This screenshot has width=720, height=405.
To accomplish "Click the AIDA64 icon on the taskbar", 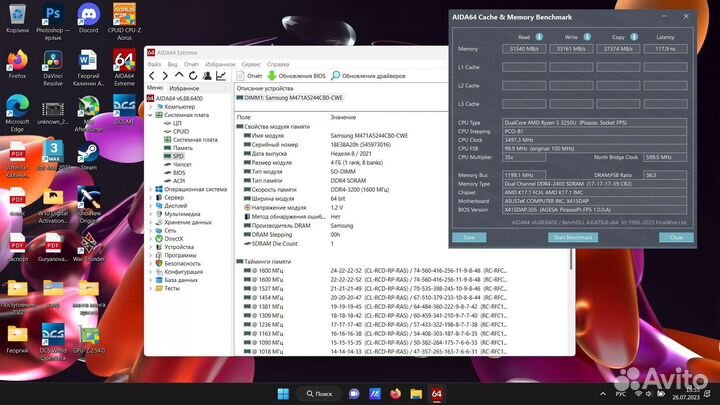I will tap(437, 394).
